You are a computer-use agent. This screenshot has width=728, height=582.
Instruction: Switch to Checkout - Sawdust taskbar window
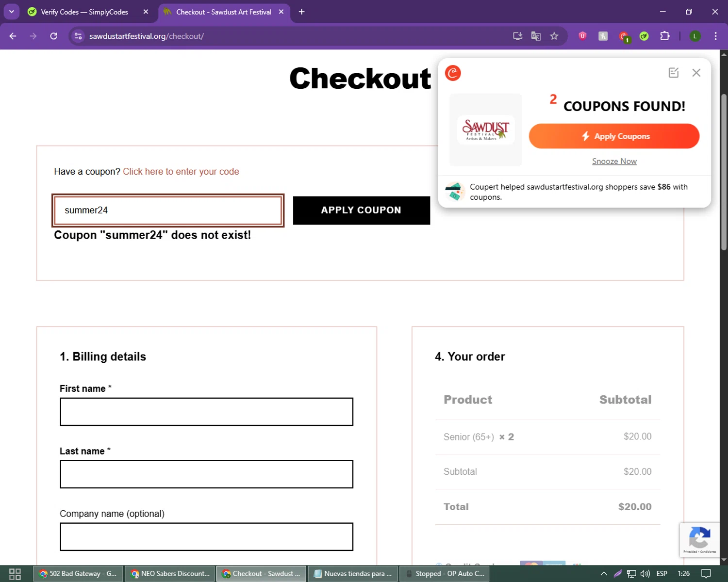coord(261,574)
